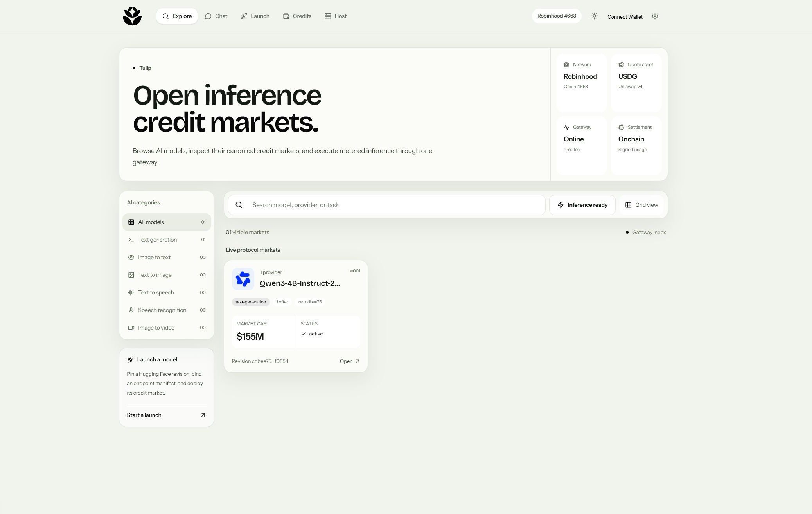Viewport: 812px width, 514px height.
Task: Click the Gateway activity pulse icon
Action: [566, 127]
